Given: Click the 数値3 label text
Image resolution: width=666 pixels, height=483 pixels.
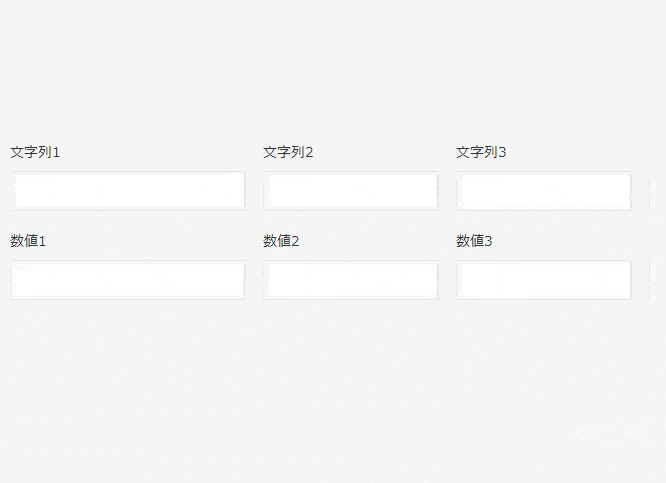Looking at the screenshot, I should 474,241.
